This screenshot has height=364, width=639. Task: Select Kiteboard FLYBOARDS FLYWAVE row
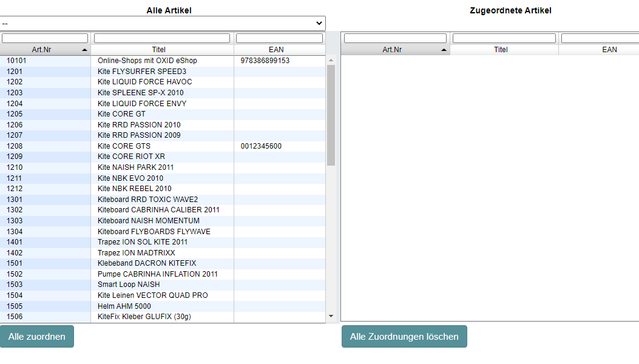[163, 232]
